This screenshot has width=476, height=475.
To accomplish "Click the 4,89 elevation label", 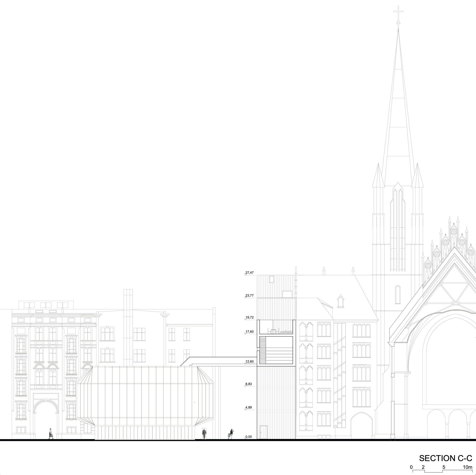I will click(x=249, y=407).
